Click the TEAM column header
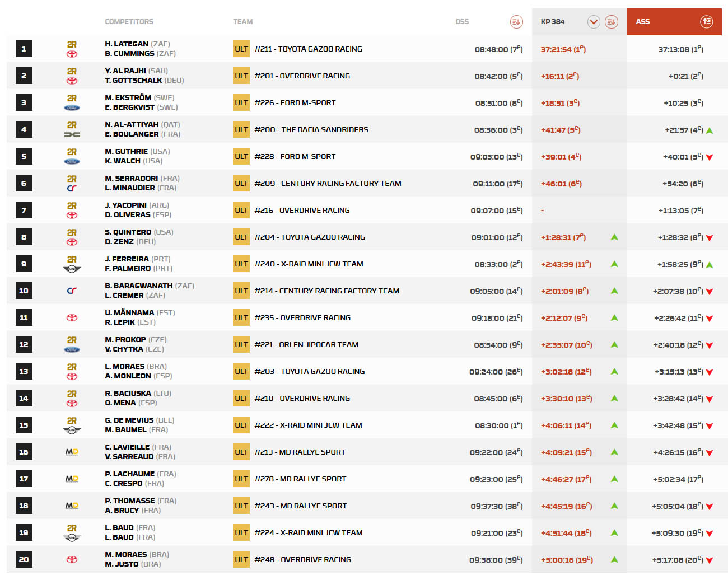728x580 pixels. 242,22
